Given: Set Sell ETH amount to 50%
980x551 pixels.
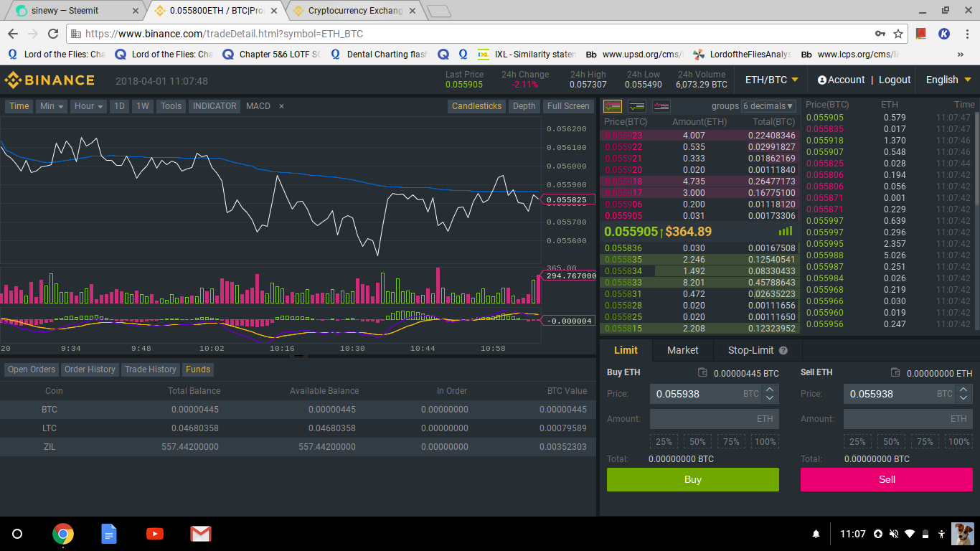Looking at the screenshot, I should pyautogui.click(x=891, y=442).
